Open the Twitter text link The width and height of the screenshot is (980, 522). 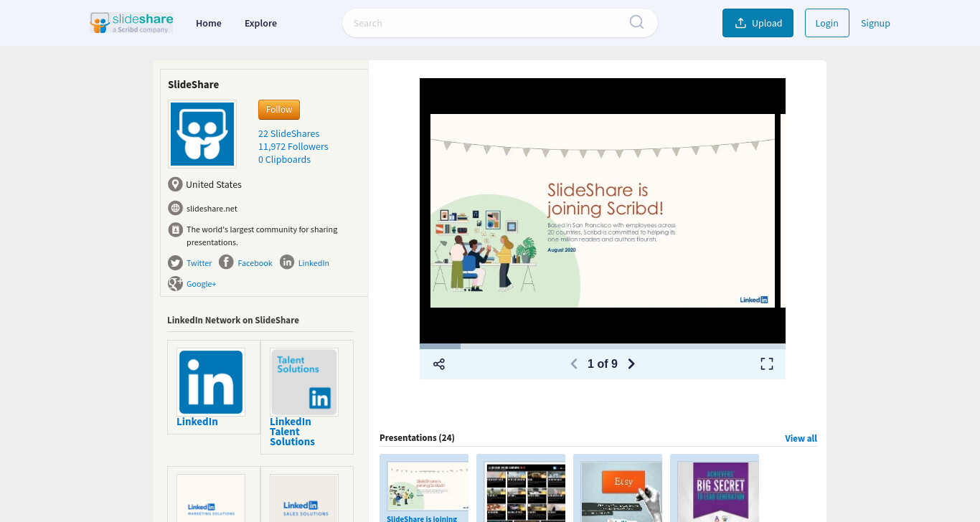tap(199, 263)
